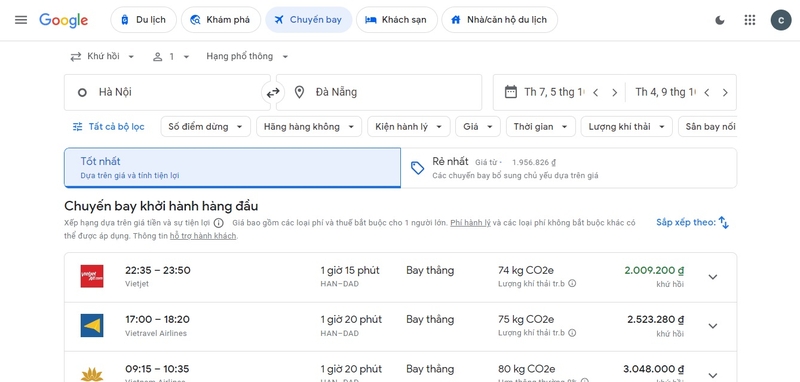Open the Giá price filter
Screen dimensions: 800x382
tap(478, 126)
